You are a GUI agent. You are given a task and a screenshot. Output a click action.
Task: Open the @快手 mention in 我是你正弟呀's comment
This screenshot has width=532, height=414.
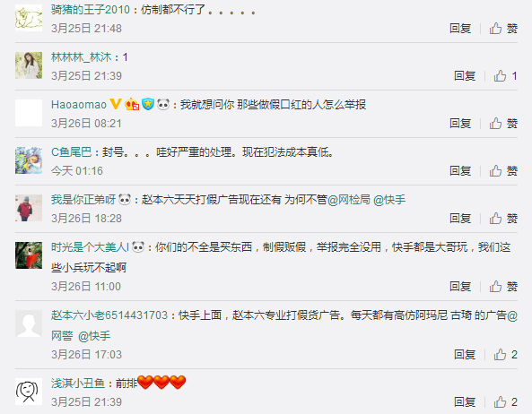click(x=389, y=200)
